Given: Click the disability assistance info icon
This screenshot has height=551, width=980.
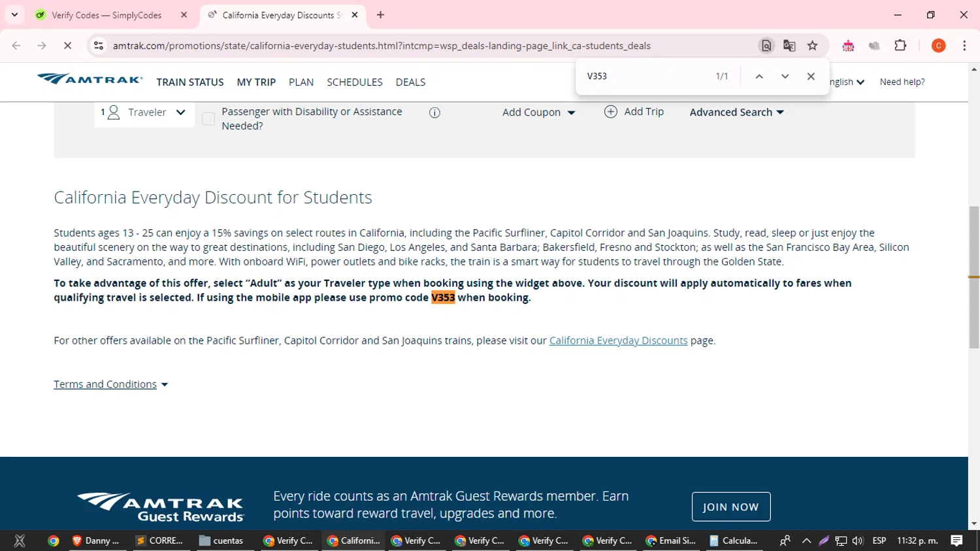Looking at the screenshot, I should tap(434, 112).
